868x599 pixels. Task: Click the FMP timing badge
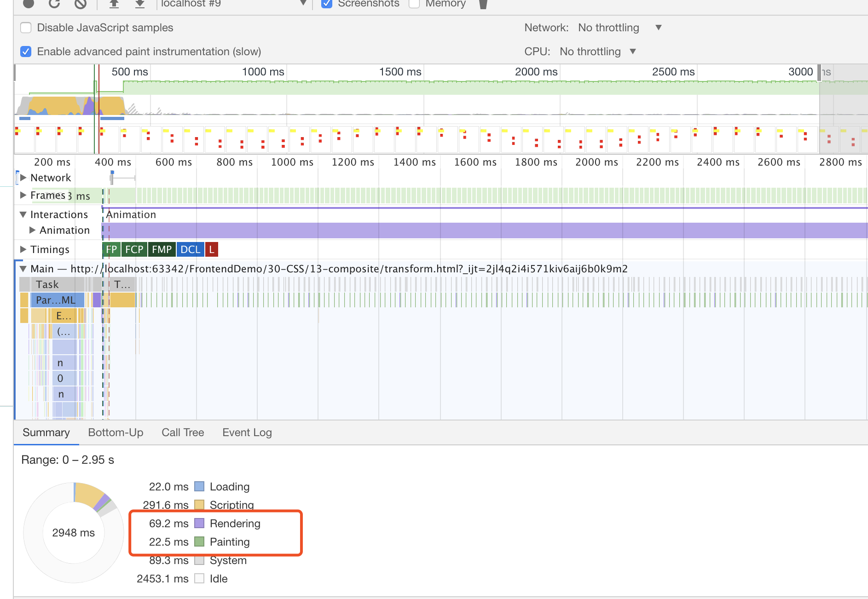(x=162, y=249)
